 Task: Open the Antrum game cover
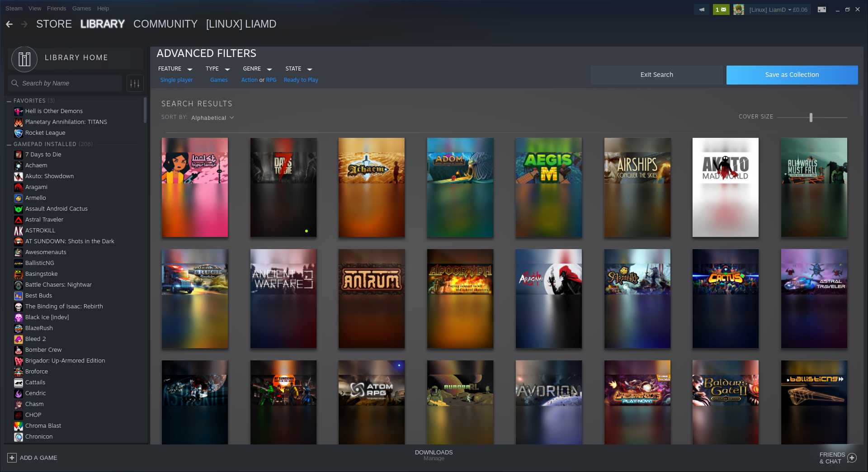[x=372, y=298]
